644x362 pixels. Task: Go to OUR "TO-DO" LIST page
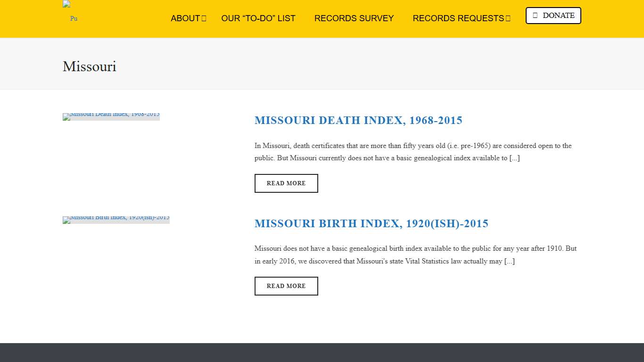pos(258,18)
